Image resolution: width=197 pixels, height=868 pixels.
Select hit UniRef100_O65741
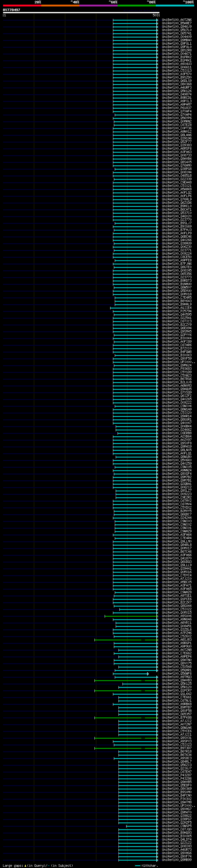[x=177, y=33]
